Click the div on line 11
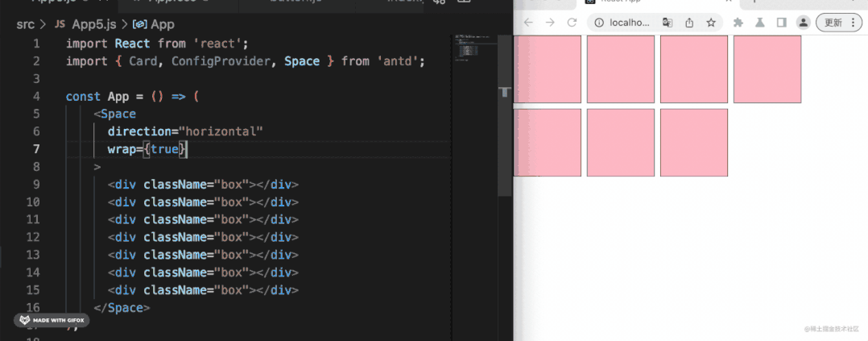The height and width of the screenshot is (341, 868). pyautogui.click(x=203, y=219)
